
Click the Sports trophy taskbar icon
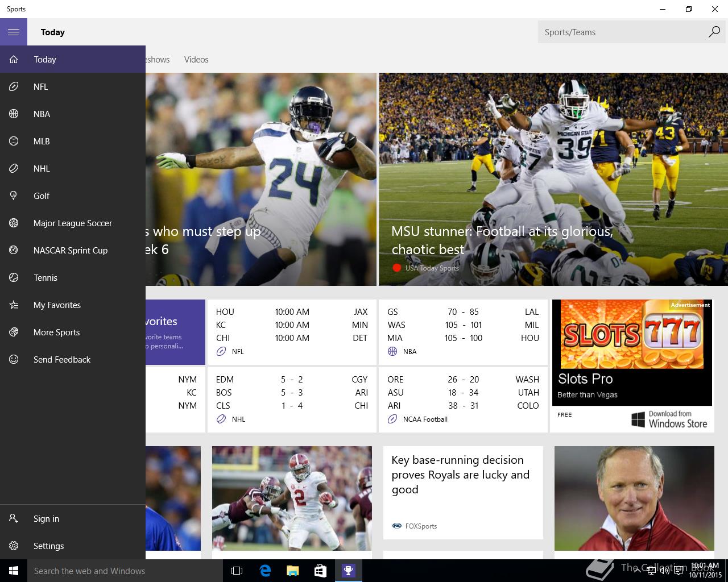pos(348,571)
